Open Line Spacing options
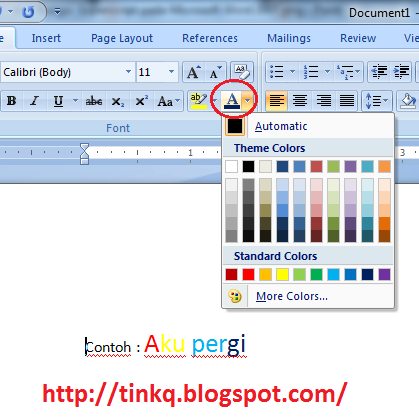 [377, 100]
